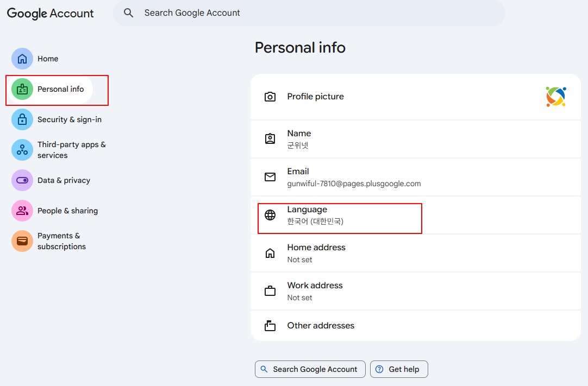Open the Home address row
The image size is (588, 386).
tap(415, 253)
